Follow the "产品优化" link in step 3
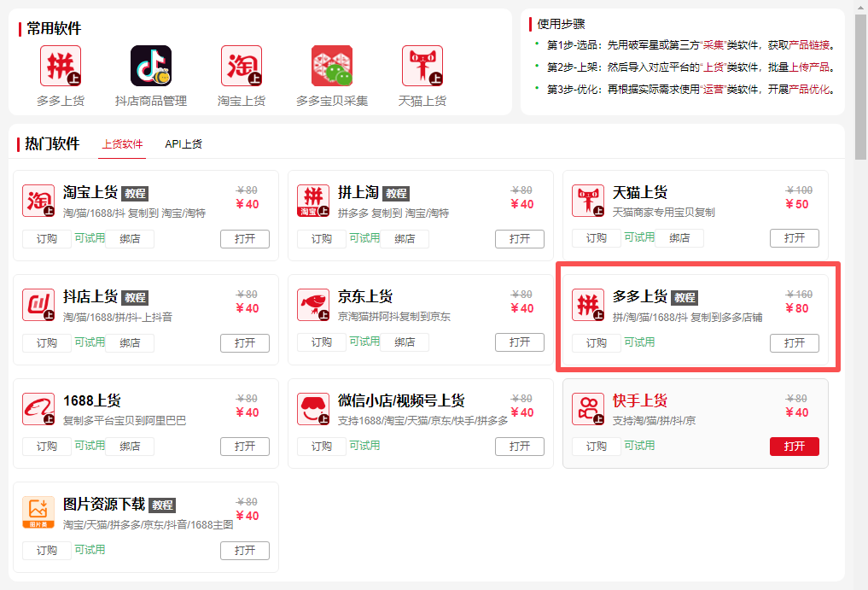This screenshot has height=590, width=868. [x=809, y=89]
